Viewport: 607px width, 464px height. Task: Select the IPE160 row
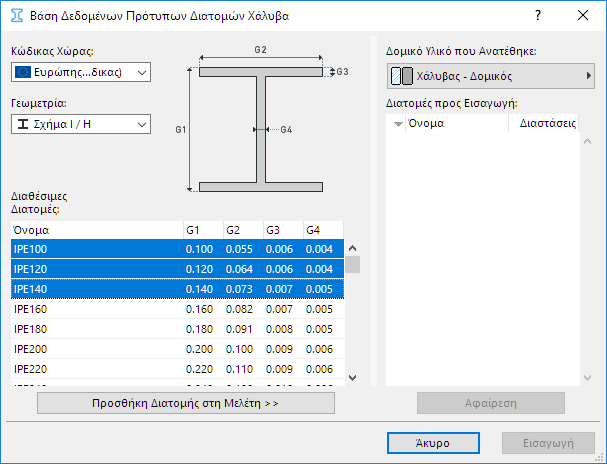tap(177, 309)
